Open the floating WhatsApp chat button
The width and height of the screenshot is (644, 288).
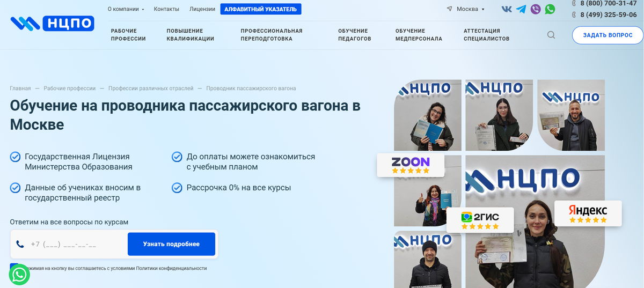tap(19, 275)
